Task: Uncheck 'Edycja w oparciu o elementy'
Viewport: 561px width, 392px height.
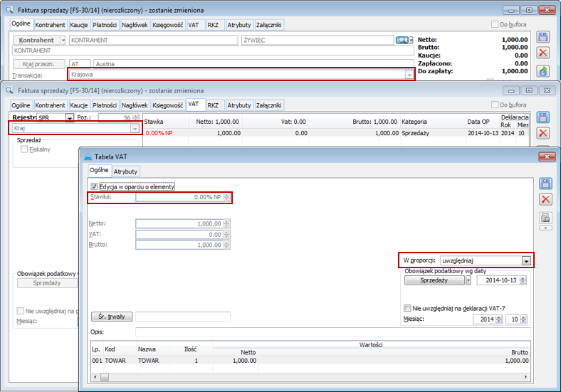Action: click(95, 186)
